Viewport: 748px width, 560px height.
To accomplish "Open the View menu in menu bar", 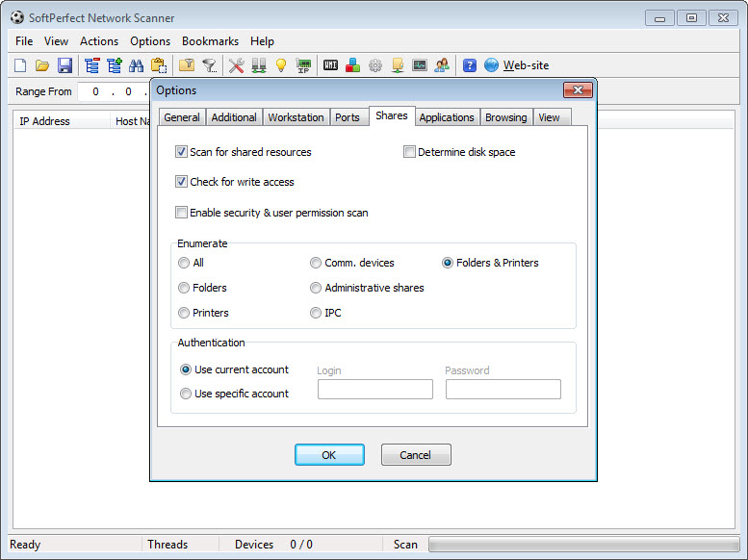I will point(56,41).
